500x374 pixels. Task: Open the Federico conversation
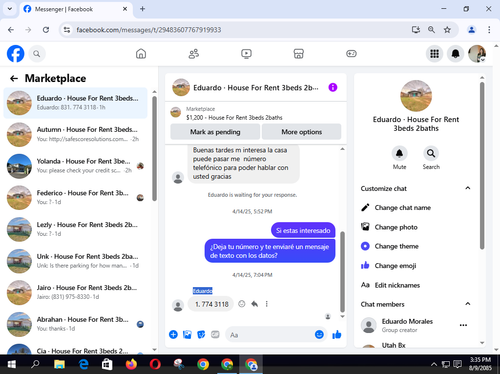click(75, 198)
